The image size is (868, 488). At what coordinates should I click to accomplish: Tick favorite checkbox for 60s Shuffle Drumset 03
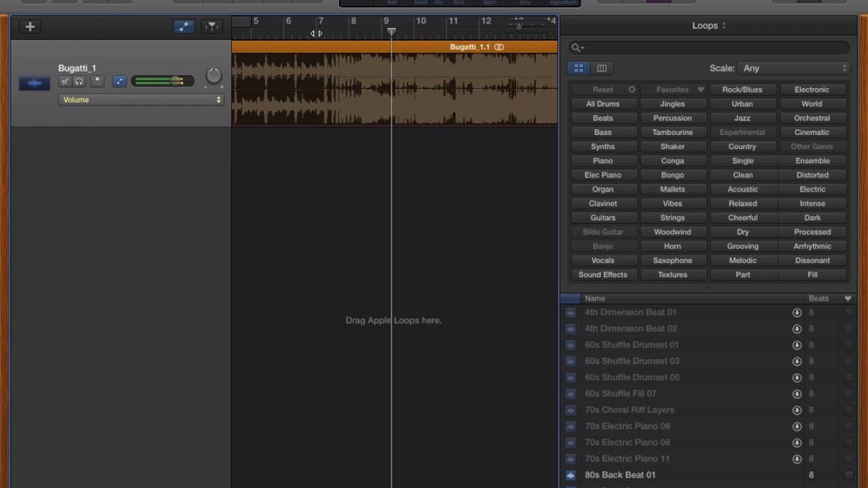848,361
